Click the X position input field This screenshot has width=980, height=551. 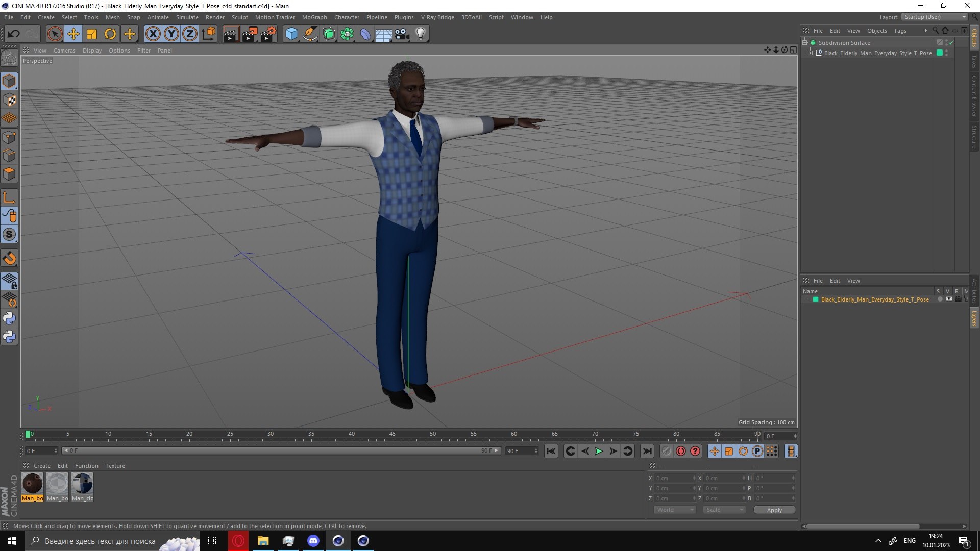click(676, 478)
